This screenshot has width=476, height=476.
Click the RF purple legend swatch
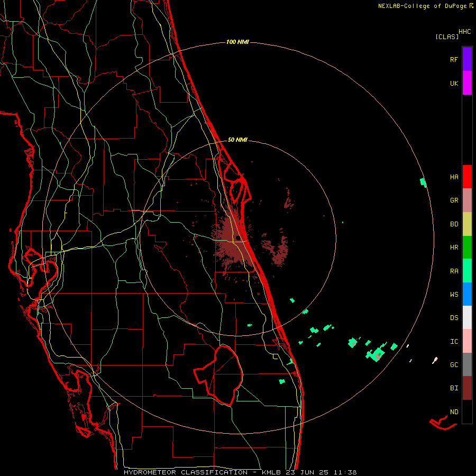point(467,59)
